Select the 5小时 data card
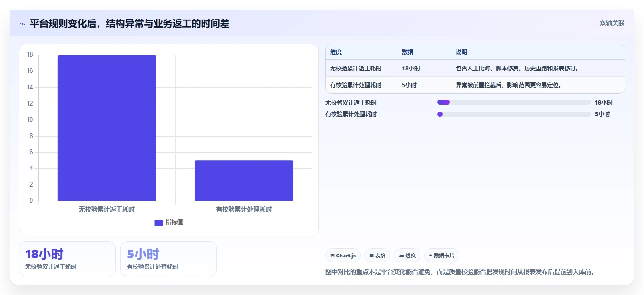 click(x=168, y=259)
